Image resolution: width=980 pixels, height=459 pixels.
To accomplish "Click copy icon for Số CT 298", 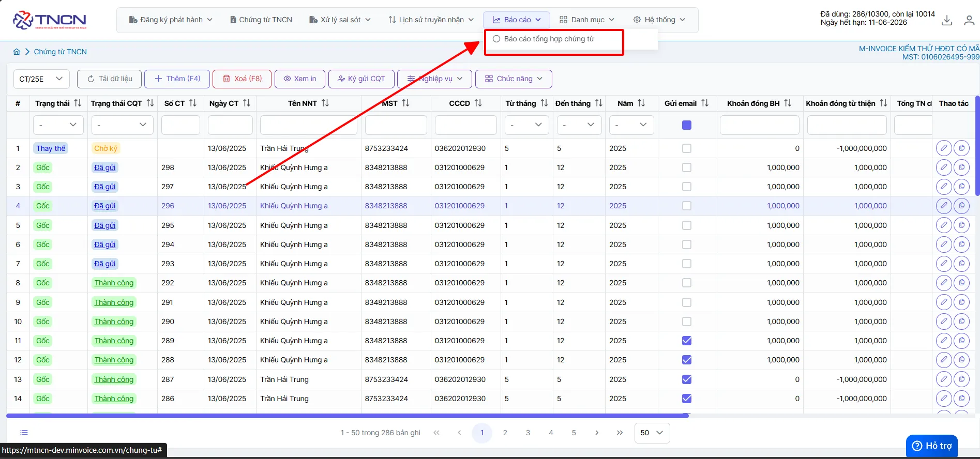I will 961,167.
